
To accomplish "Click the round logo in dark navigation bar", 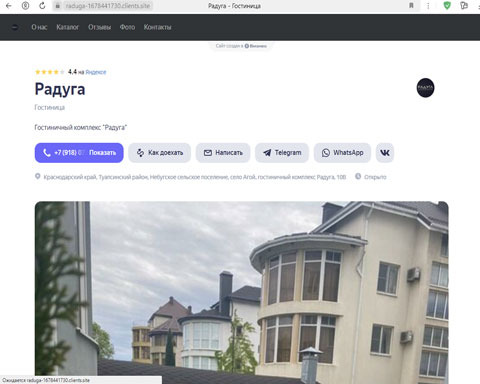I will click(15, 27).
